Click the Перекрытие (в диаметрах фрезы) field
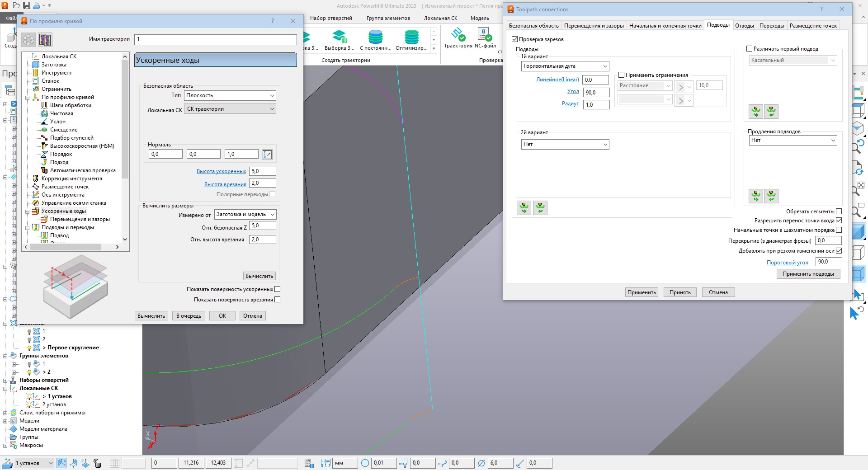This screenshot has width=868, height=470. pyautogui.click(x=828, y=240)
